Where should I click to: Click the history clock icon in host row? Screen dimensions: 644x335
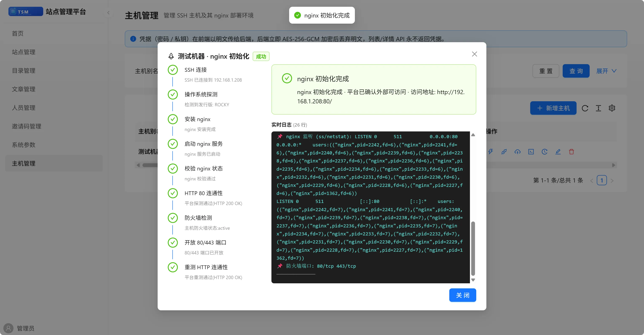(x=545, y=152)
